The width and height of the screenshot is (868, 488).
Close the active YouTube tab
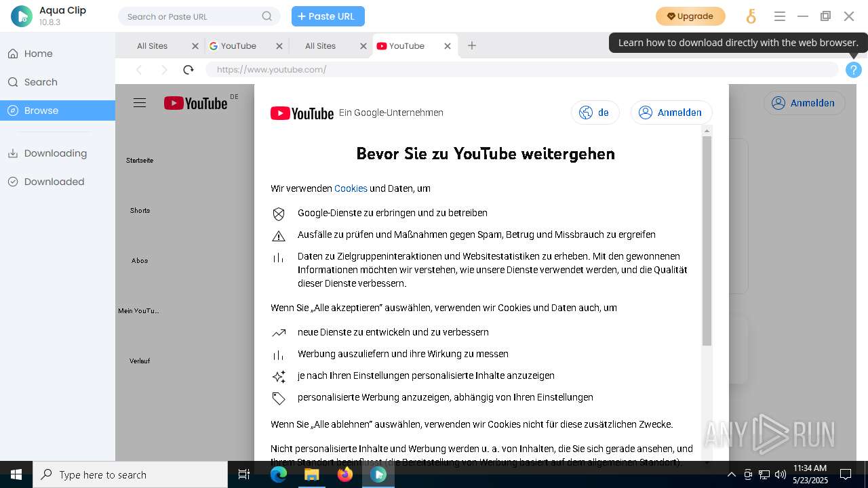[x=448, y=46]
